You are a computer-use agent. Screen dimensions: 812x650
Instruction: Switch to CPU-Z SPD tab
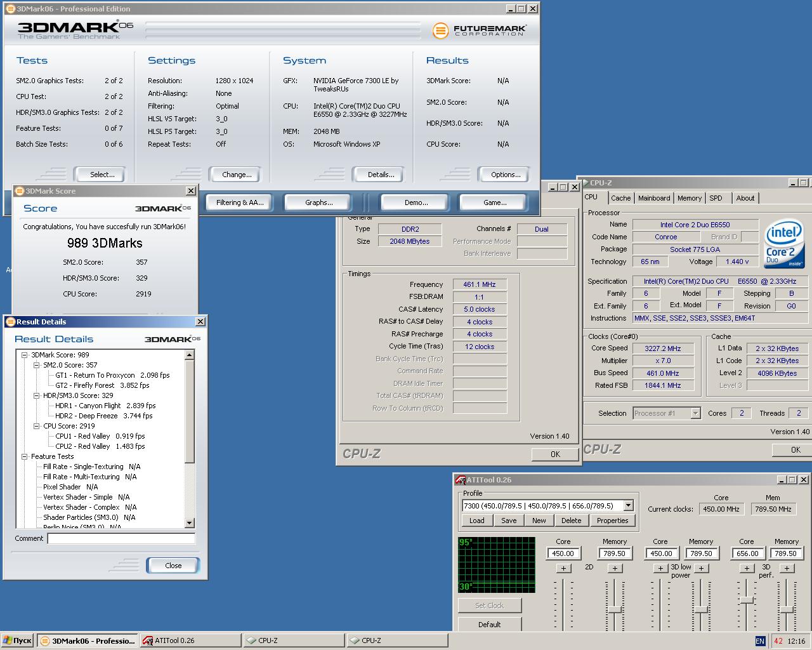(716, 198)
